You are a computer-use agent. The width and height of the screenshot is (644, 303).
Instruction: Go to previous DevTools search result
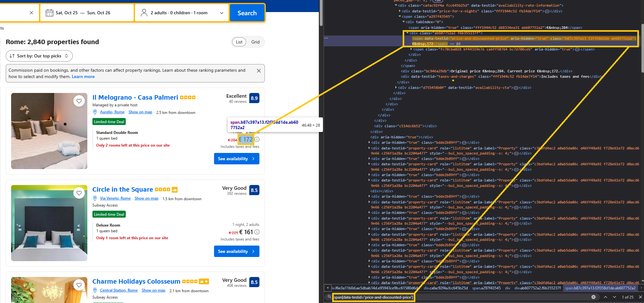point(606,297)
